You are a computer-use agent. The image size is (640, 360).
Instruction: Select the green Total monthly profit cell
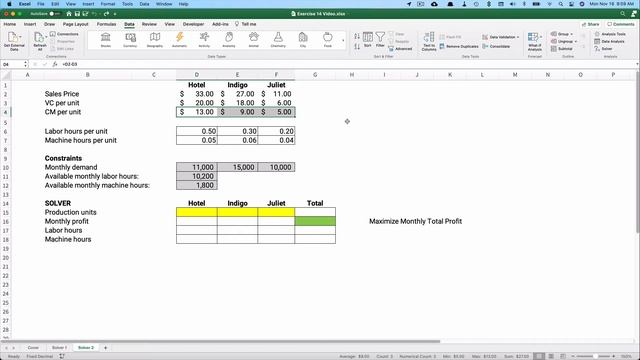pos(315,221)
